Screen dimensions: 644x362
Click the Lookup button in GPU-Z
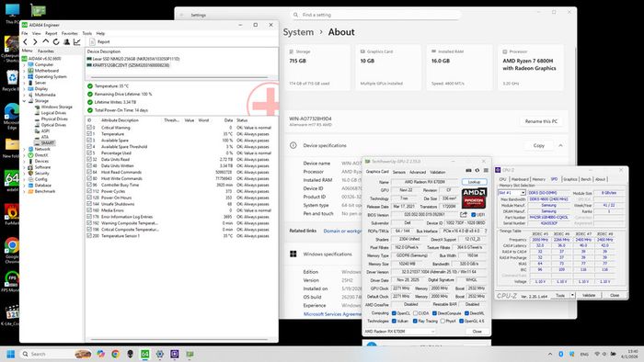pos(474,182)
